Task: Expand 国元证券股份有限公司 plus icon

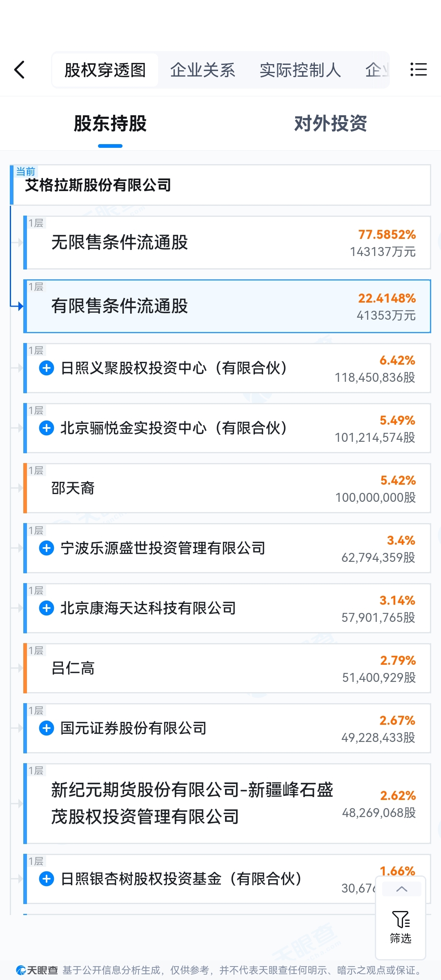Action: (47, 728)
